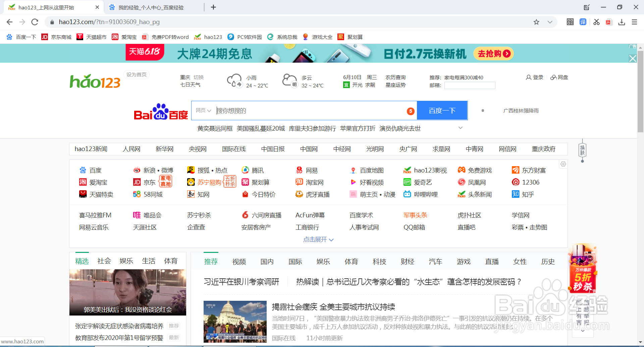644x347 pixels.
Task: Open a new tab with plus icon
Action: 213,7
